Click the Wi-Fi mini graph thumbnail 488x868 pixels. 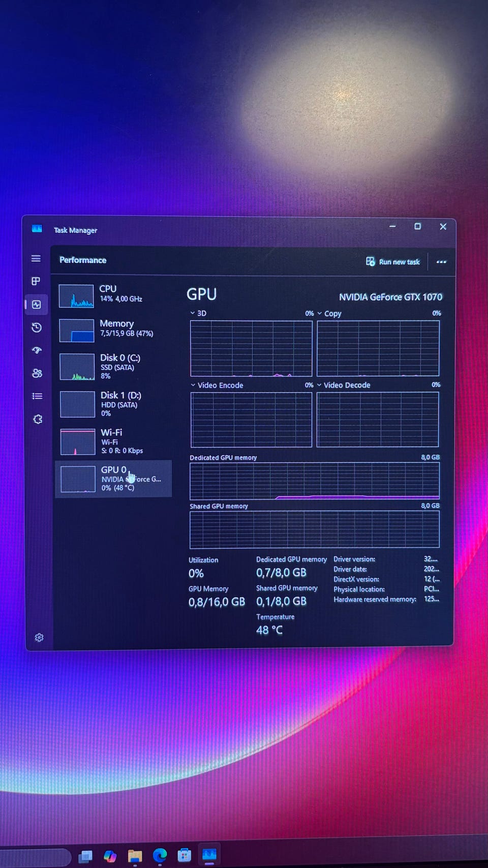coord(78,442)
